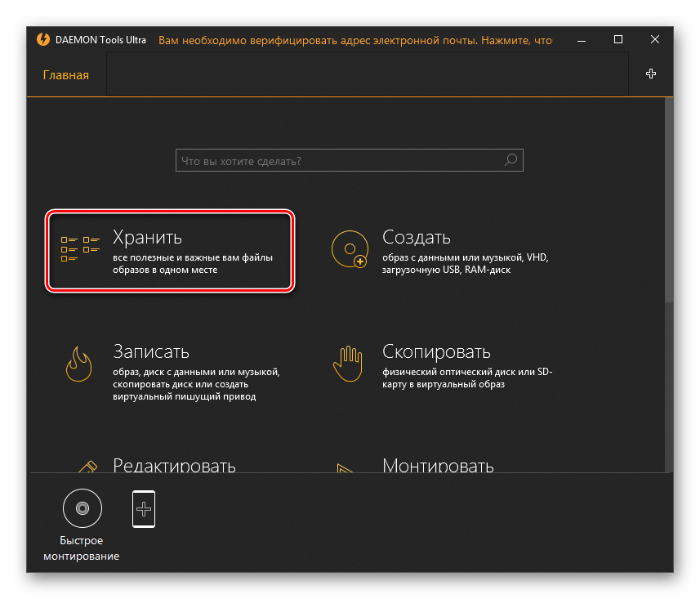Click the email verification notice link

(354, 39)
